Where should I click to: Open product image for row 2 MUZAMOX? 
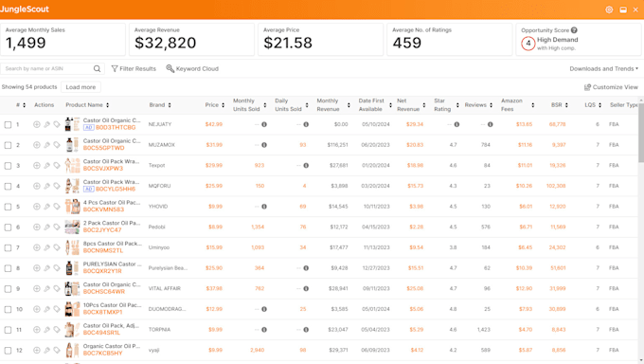72,145
